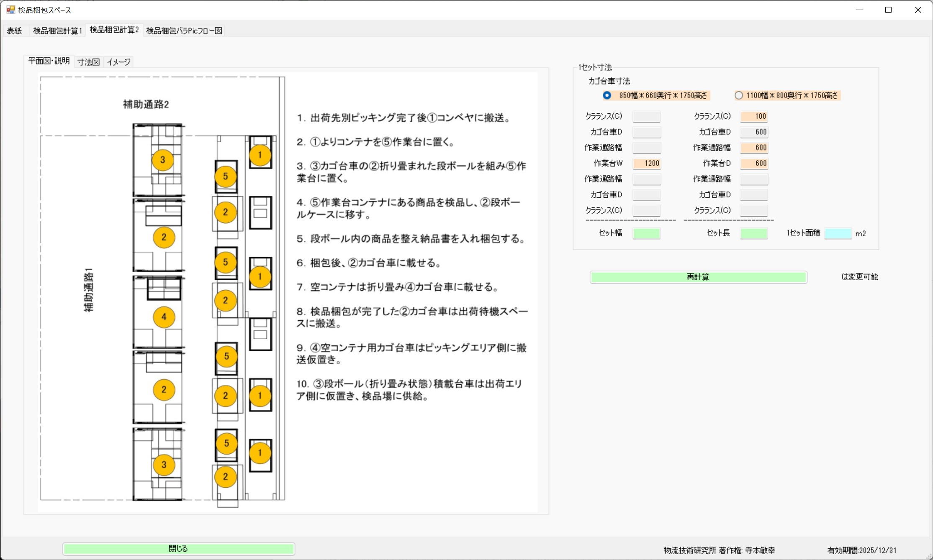Click the light blue 1セット面積 field
This screenshot has width=933, height=560.
[838, 233]
